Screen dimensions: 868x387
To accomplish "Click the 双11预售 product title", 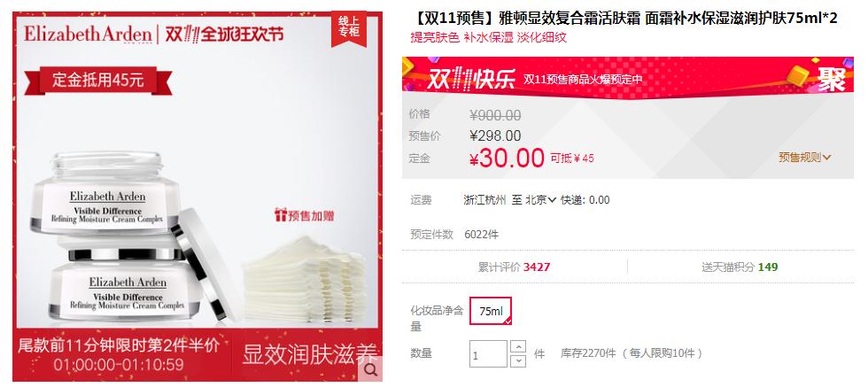I will [624, 19].
